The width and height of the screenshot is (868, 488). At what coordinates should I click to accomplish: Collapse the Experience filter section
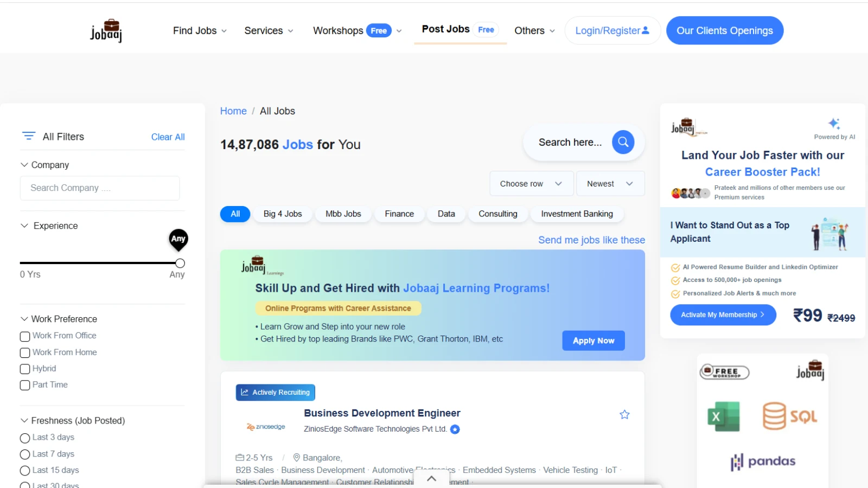24,226
